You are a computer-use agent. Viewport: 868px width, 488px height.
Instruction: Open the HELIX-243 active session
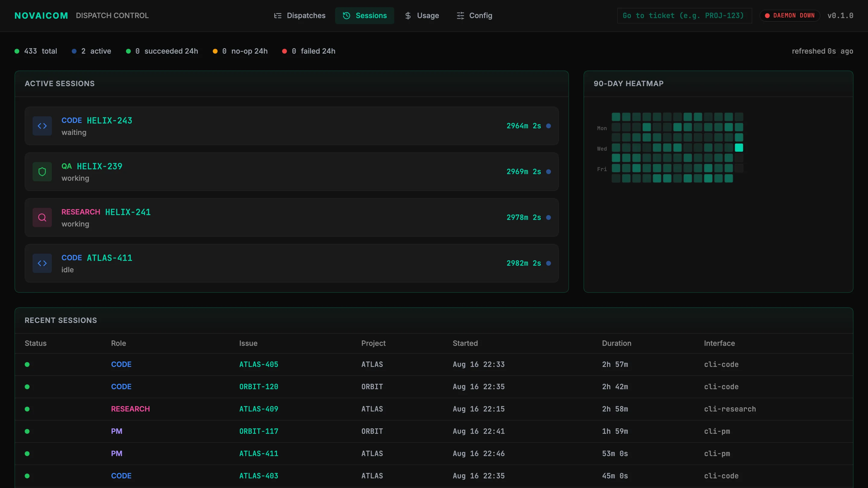(291, 126)
